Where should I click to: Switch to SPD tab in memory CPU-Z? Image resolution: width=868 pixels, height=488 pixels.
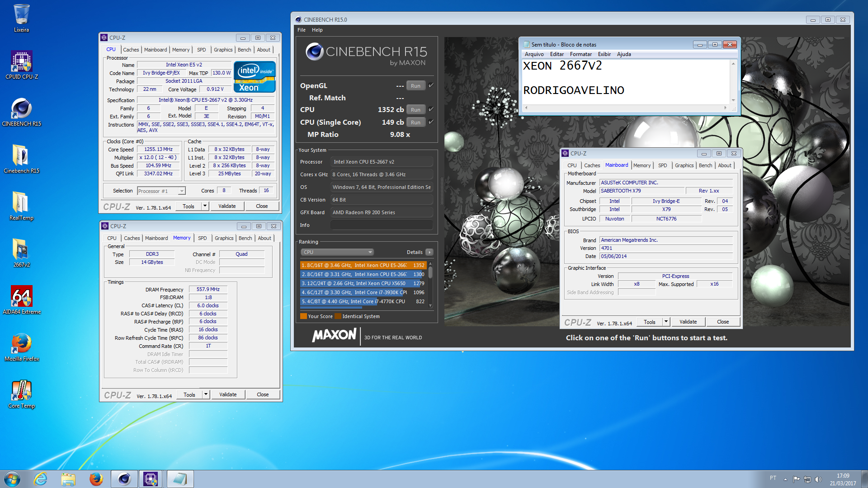click(x=203, y=238)
